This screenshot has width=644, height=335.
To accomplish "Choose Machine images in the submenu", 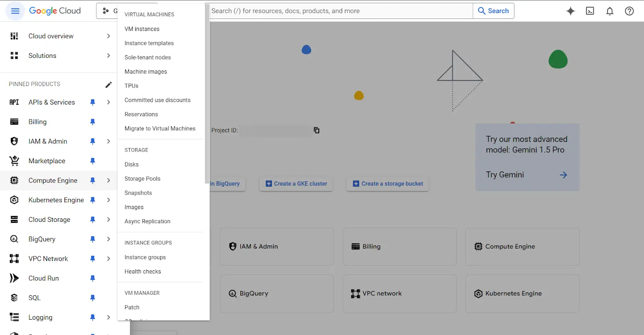I will pos(146,72).
